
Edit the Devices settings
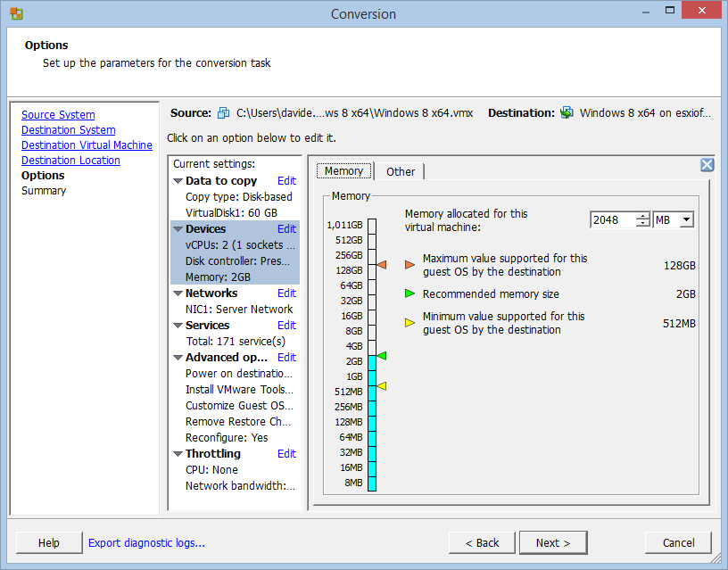coord(286,229)
